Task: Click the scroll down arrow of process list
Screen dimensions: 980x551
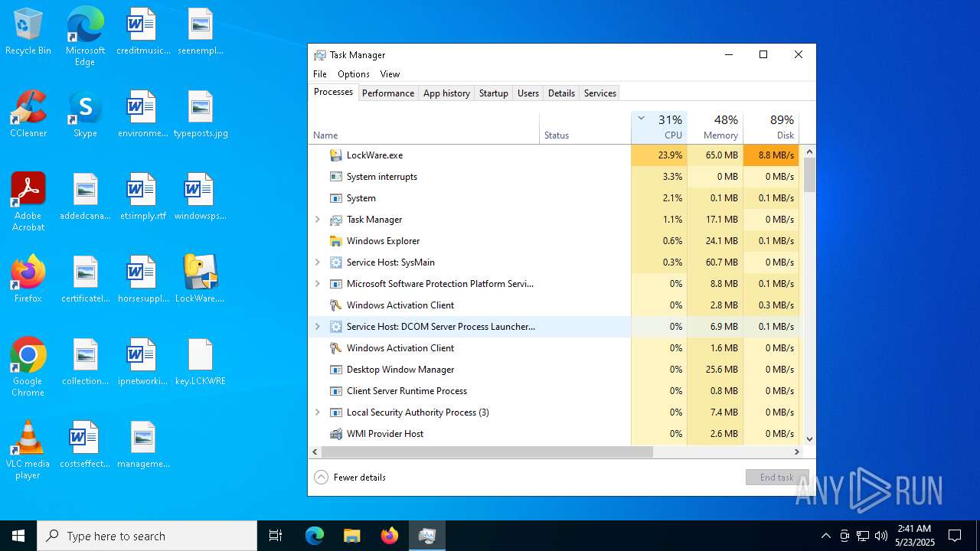Action: click(x=809, y=439)
